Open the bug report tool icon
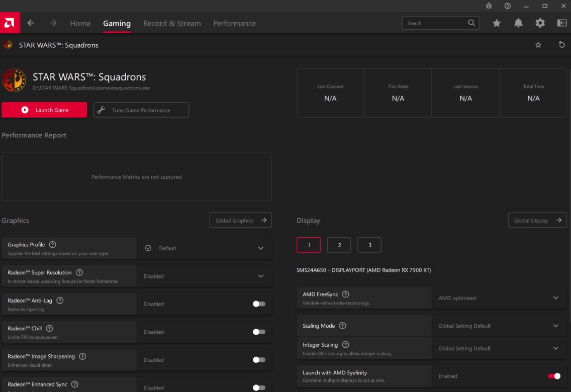The width and height of the screenshot is (571, 392). [489, 6]
